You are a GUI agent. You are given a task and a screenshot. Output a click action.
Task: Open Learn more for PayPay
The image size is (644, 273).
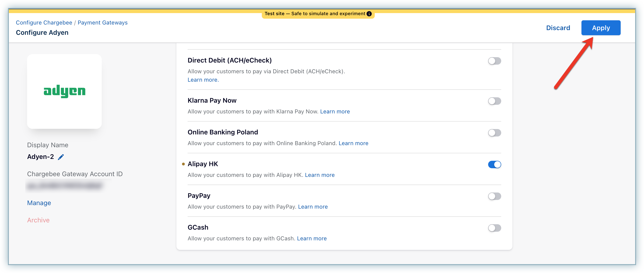tap(313, 207)
